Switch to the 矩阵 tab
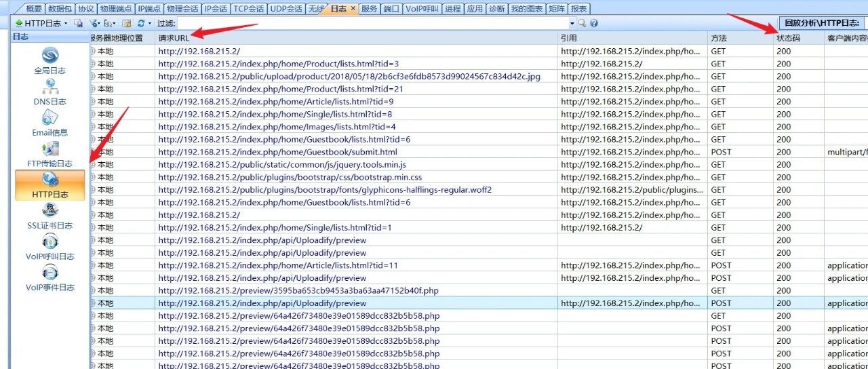Viewport: 868px width, 369px height. 557,9
